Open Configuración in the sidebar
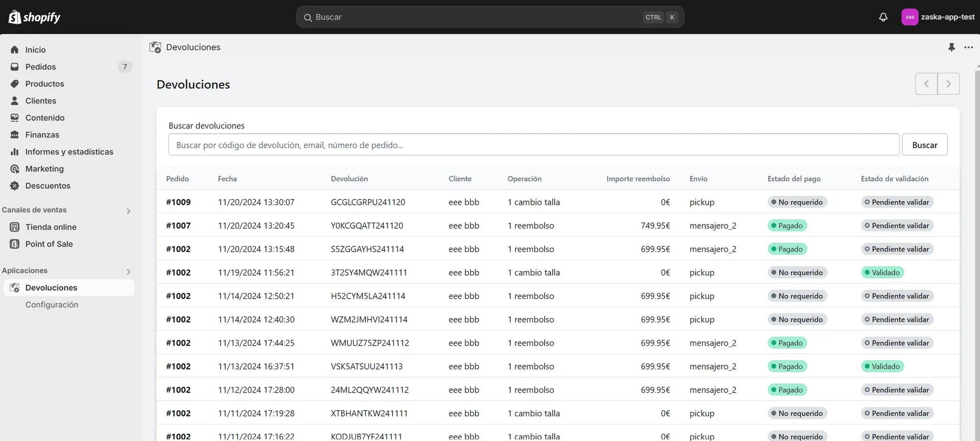The width and height of the screenshot is (980, 441). pos(52,305)
